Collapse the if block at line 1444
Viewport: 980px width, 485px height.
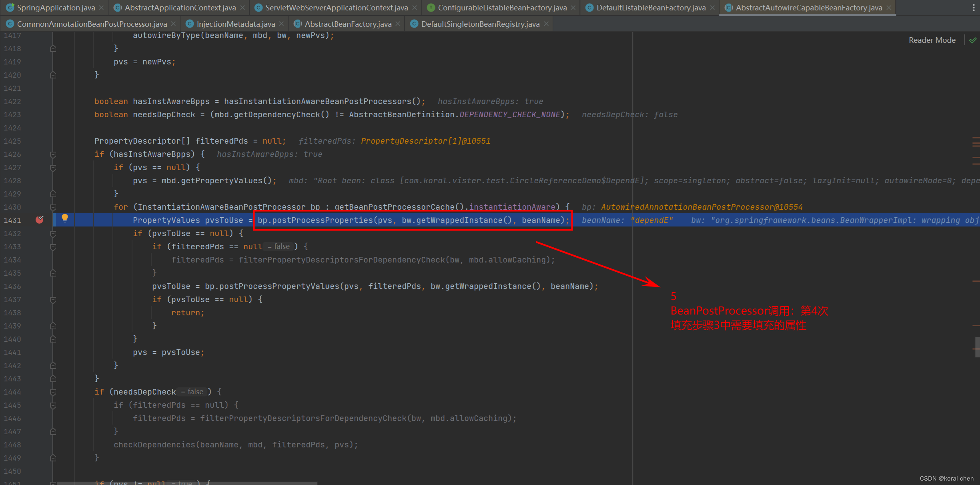click(53, 392)
